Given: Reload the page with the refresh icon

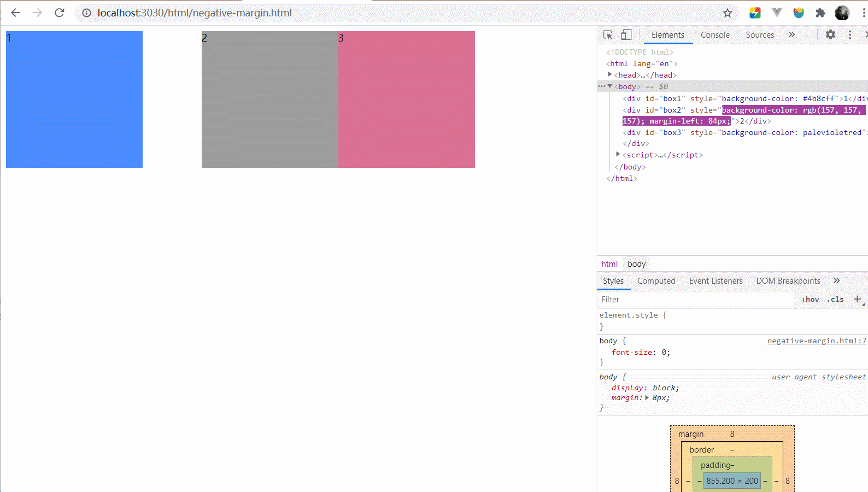Looking at the screenshot, I should 60,13.
